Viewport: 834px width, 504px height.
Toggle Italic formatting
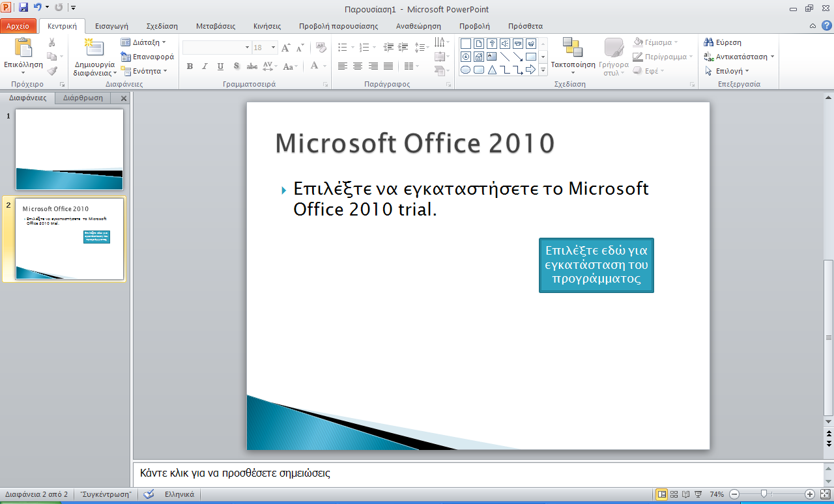click(x=205, y=66)
